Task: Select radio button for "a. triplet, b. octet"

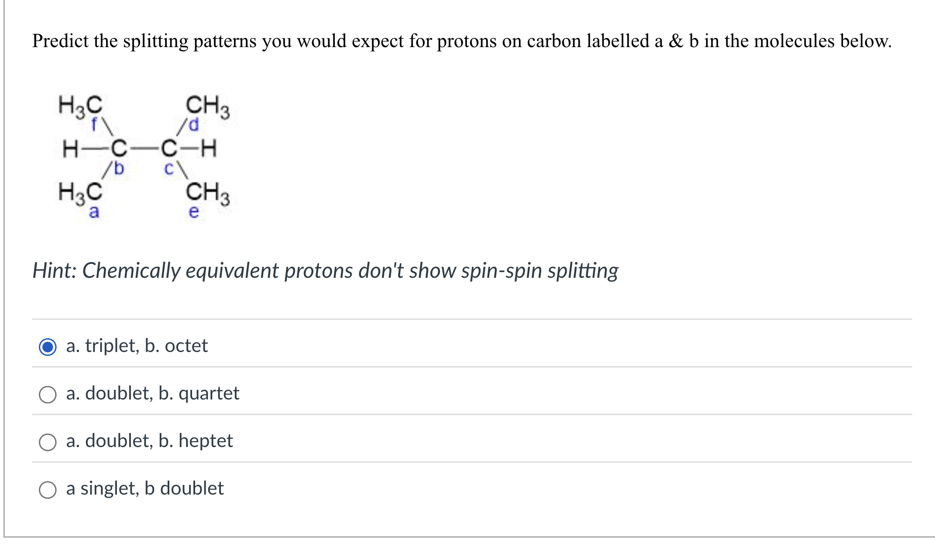Action: [48, 346]
